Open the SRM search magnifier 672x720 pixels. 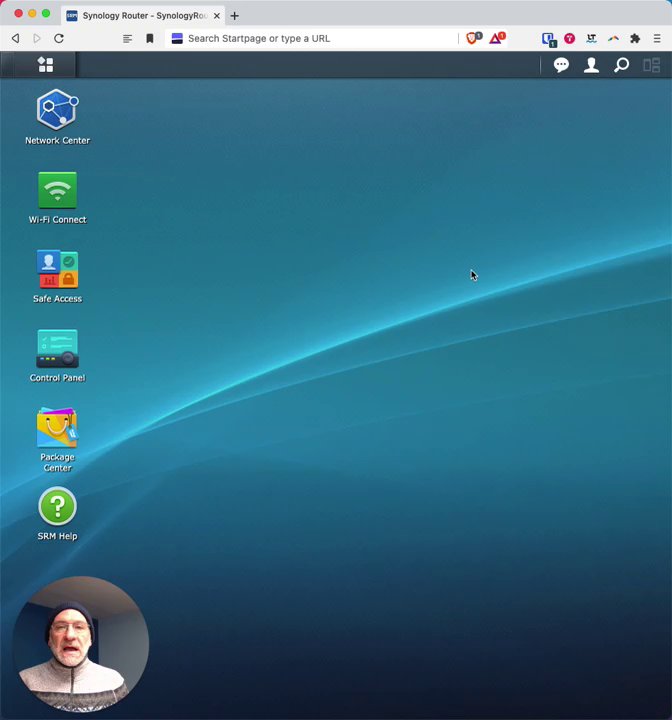[621, 65]
